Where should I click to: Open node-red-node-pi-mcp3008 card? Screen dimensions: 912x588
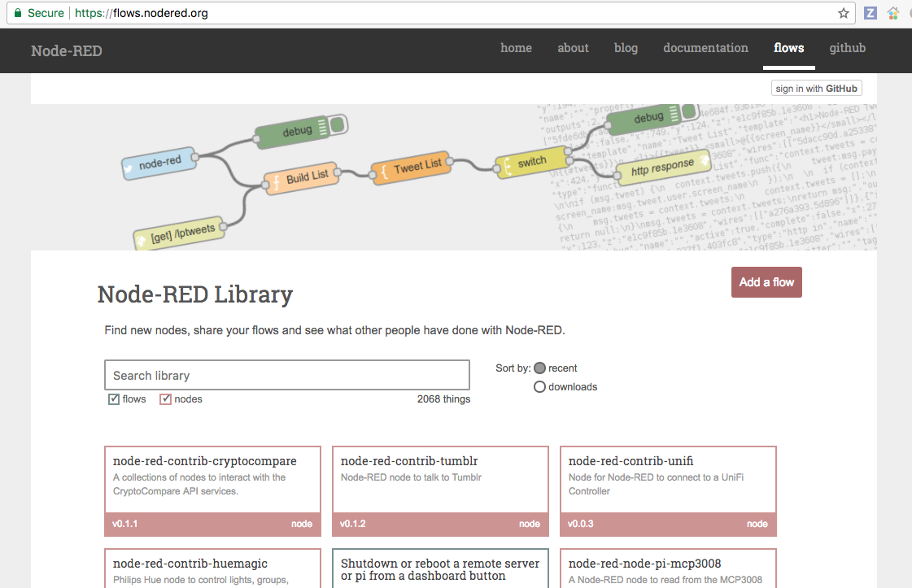[x=668, y=568]
